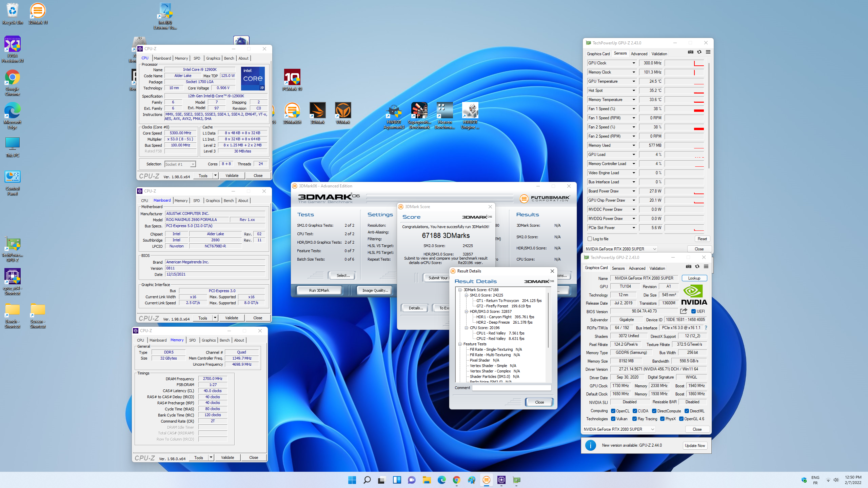Click Update Now for GPU-Z 2.44.0
This screenshot has width=868, height=488.
click(x=695, y=445)
